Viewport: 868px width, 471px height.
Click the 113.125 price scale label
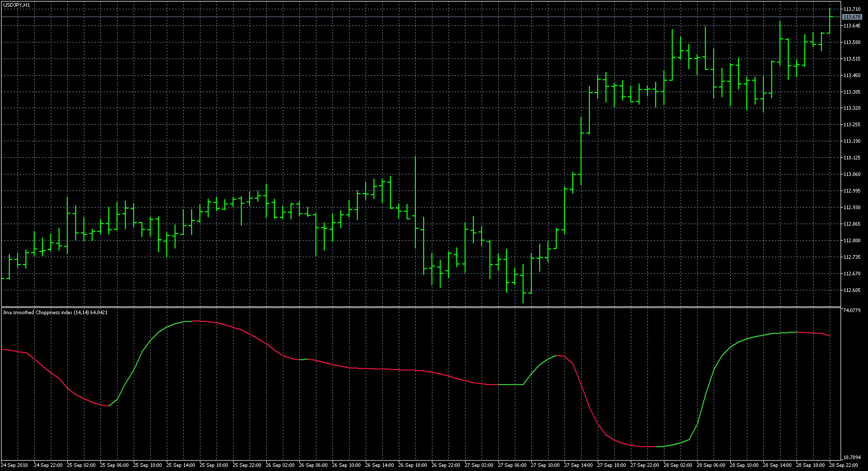pyautogui.click(x=852, y=158)
